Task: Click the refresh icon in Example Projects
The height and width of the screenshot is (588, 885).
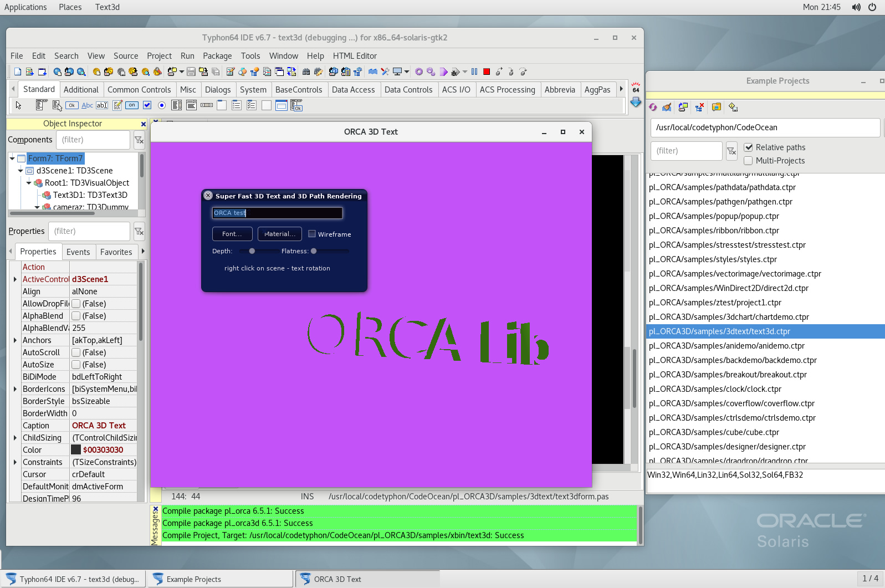Action: (653, 107)
